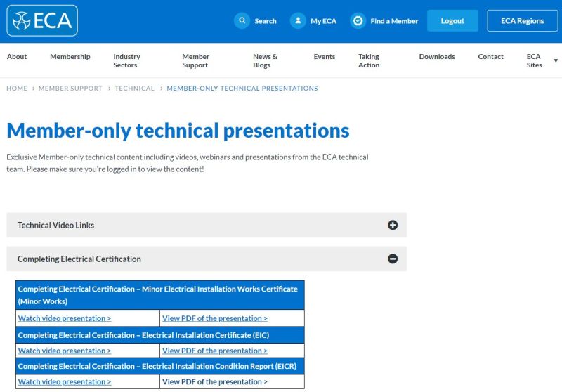
Task: Click the Find a Member checkmark icon
Action: point(358,20)
